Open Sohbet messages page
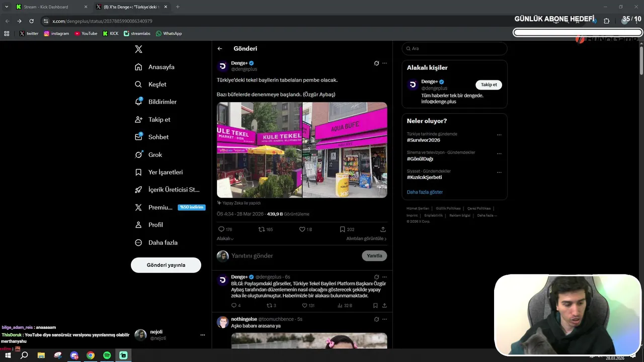 152,137
